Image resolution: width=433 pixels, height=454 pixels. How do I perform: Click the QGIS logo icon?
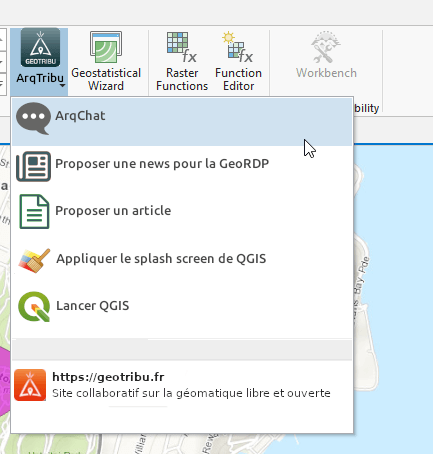coord(34,306)
